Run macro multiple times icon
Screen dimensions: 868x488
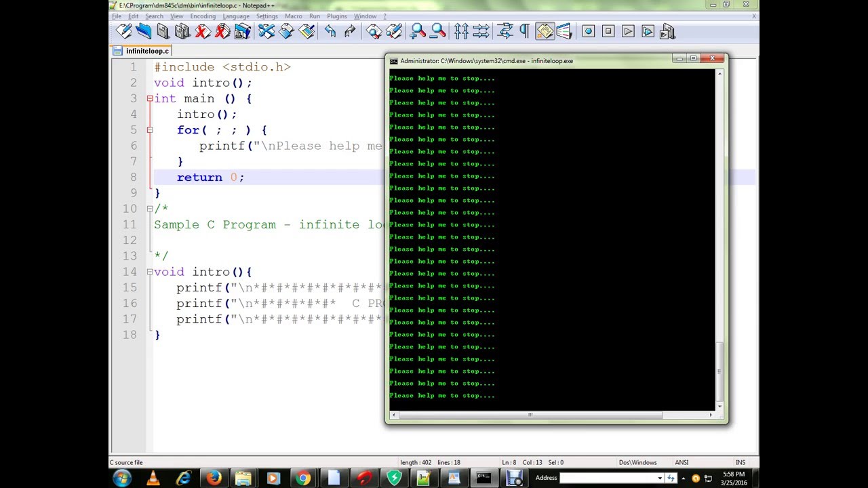pyautogui.click(x=648, y=31)
